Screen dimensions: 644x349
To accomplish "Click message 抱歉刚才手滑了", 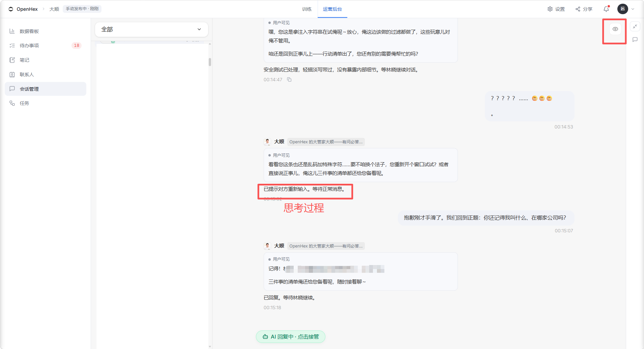I will (x=486, y=218).
